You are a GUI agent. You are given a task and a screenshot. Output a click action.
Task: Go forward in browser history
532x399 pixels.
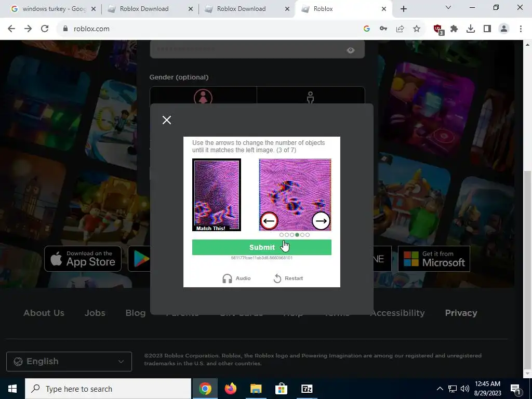(x=28, y=29)
